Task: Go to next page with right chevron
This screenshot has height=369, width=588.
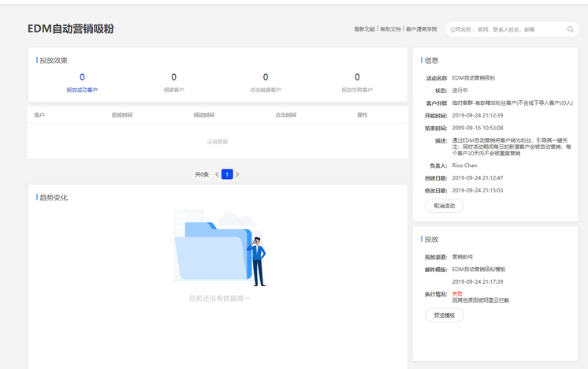Action: (237, 174)
